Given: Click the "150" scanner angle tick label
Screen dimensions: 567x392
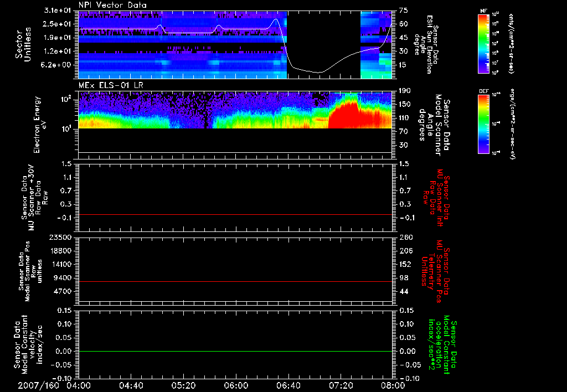Looking at the screenshot, I should 405,105.
